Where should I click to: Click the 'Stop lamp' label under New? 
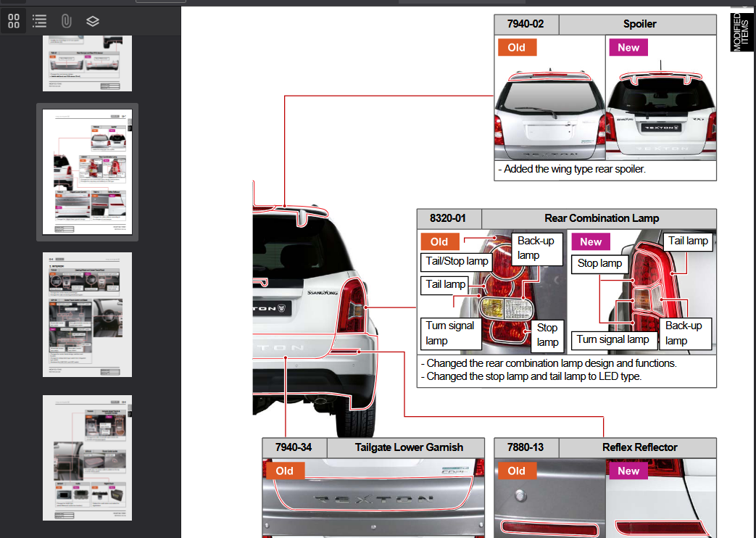pos(599,263)
